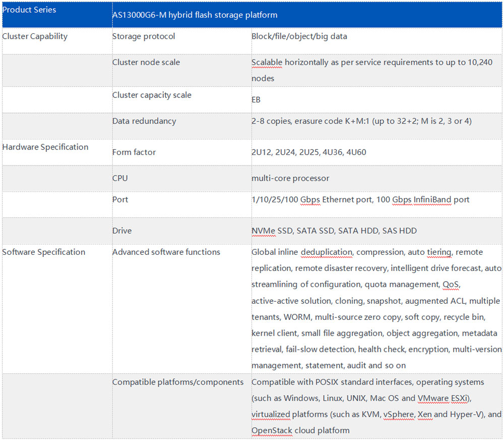Click the 'EB' capacity value
The image size is (504, 442).
pos(256,100)
